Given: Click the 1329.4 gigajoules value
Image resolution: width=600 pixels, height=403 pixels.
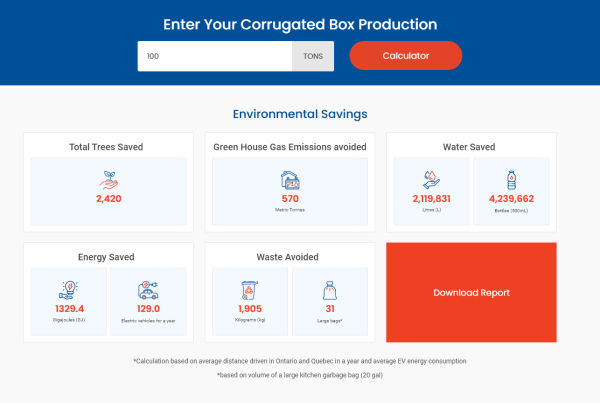Looking at the screenshot, I should 68,309.
